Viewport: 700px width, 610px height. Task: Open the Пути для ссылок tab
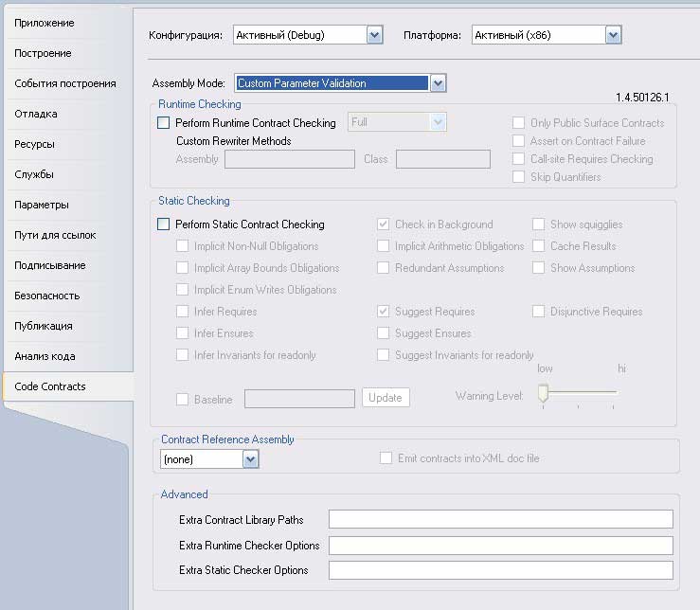[x=55, y=235]
